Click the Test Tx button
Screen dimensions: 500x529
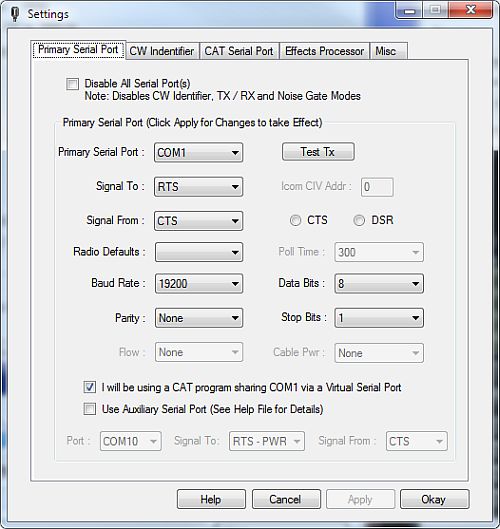click(x=318, y=152)
